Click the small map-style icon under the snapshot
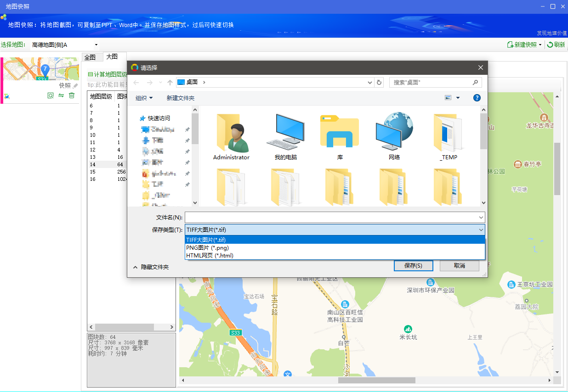Image resolution: width=568 pixels, height=392 pixels. (7, 96)
